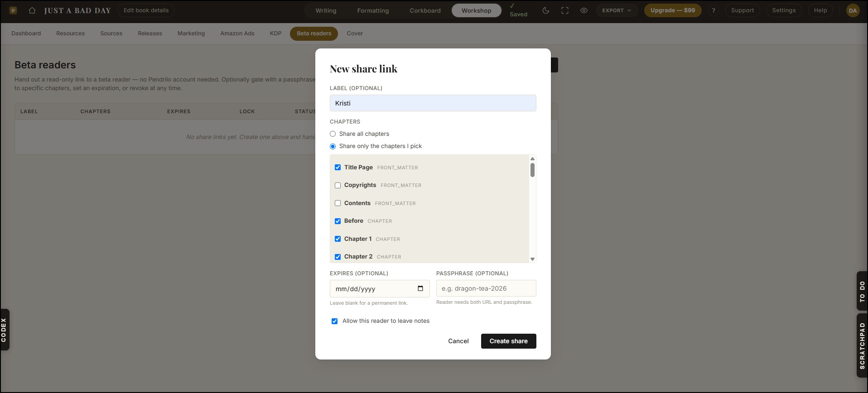Enter fullscreen mode icon
This screenshot has width=868, height=393.
point(565,10)
